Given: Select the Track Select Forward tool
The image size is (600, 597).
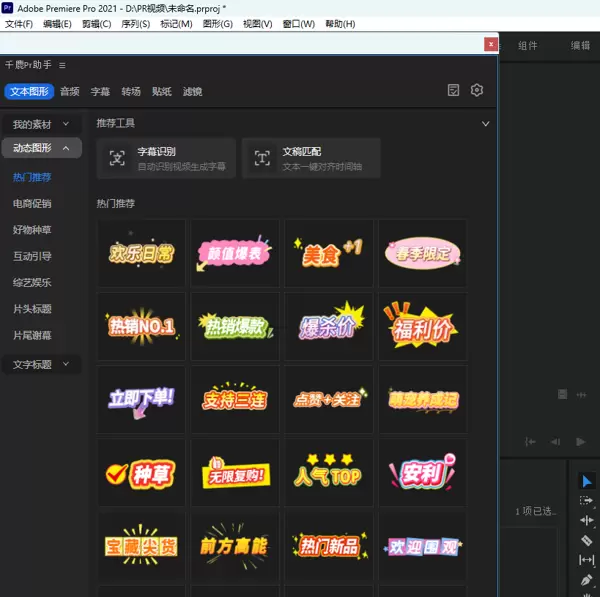Looking at the screenshot, I should click(x=587, y=500).
